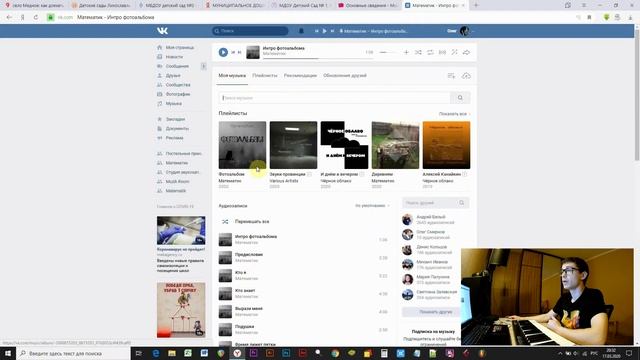
Task: Focus the music search field
Action: (334, 98)
